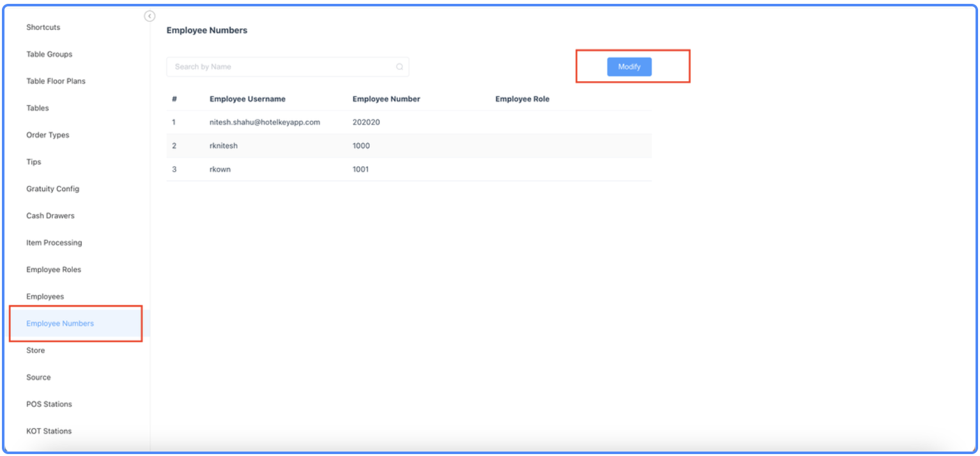Viewport: 980px width, 456px height.
Task: Select Cash Drawers in the sidebar
Action: [x=50, y=216]
